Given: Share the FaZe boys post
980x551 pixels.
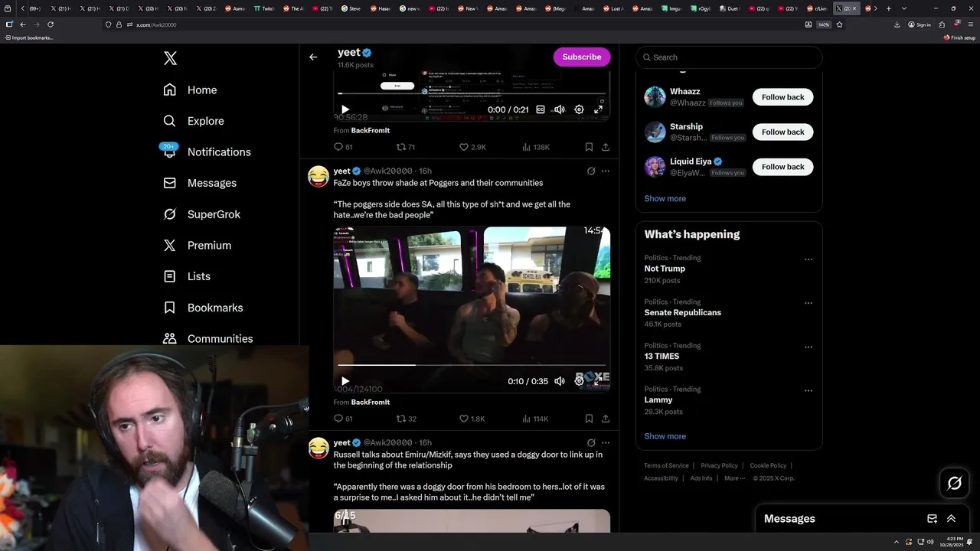Looking at the screenshot, I should (606, 419).
